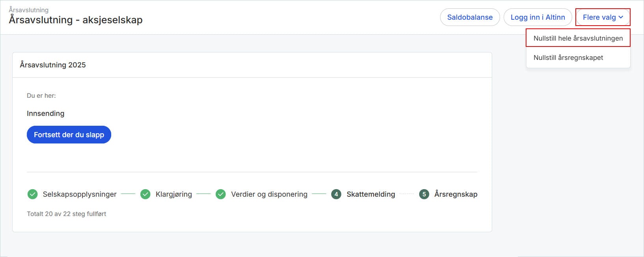Click the step 5 circle icon
644x257 pixels.
coord(424,194)
